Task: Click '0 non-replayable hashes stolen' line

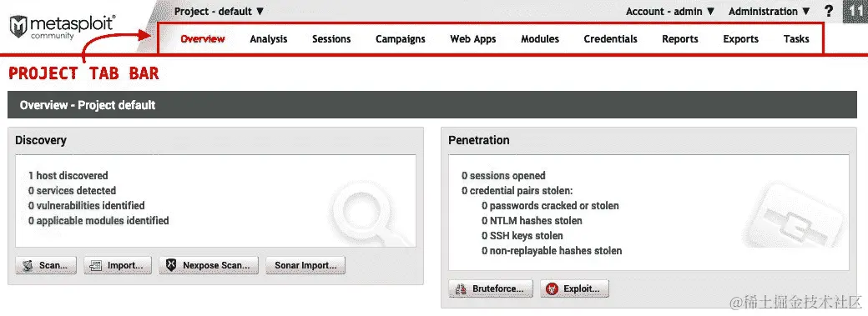Action: 552,250
